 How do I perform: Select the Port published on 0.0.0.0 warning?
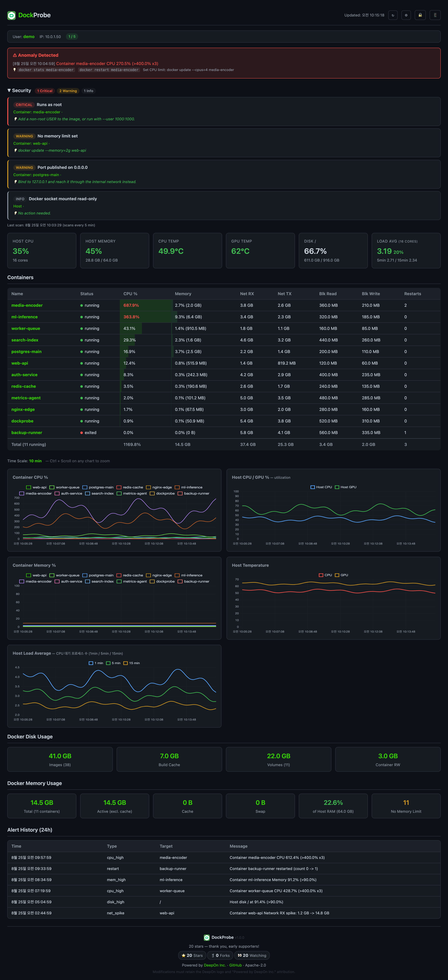click(224, 174)
